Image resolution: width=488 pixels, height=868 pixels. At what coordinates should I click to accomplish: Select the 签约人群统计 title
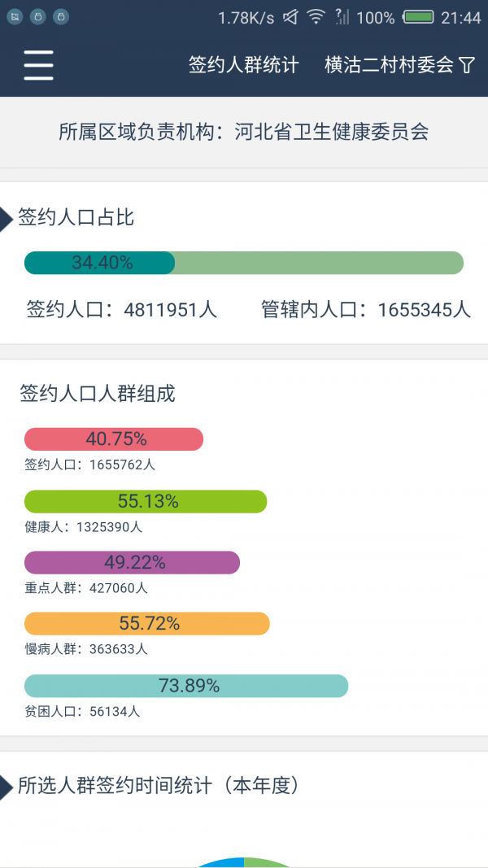[x=243, y=65]
